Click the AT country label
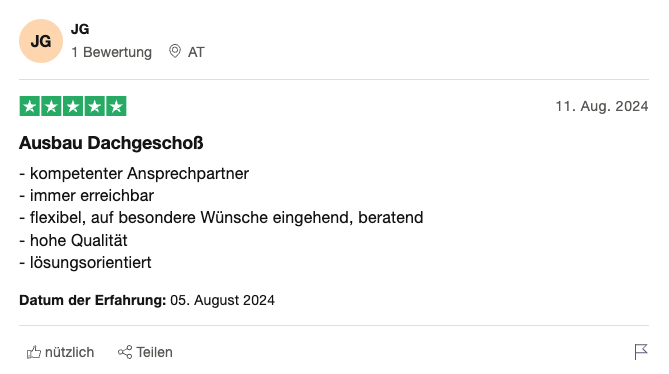Image resolution: width=669 pixels, height=374 pixels. 196,52
